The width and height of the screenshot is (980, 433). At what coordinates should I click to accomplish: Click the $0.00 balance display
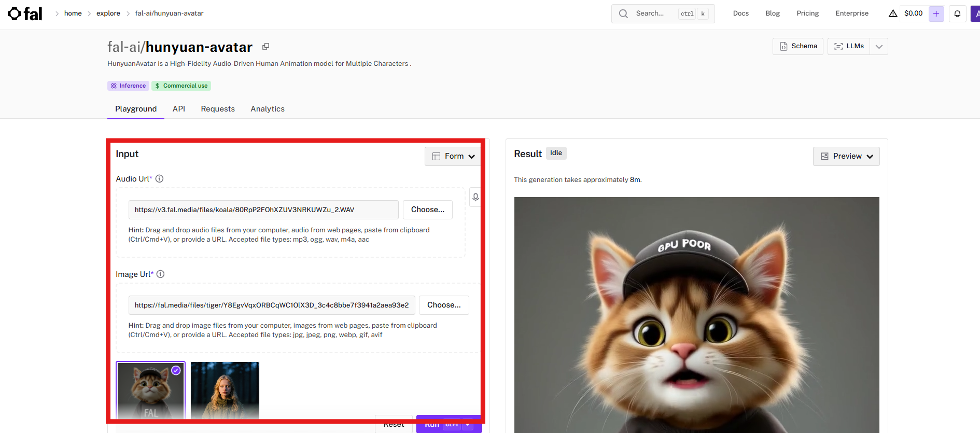[x=913, y=13]
